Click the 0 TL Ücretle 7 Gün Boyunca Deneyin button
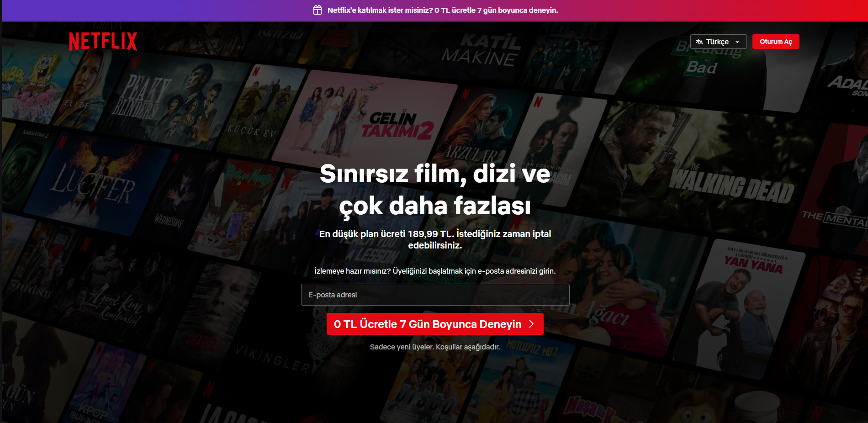The width and height of the screenshot is (868, 423). (x=435, y=324)
